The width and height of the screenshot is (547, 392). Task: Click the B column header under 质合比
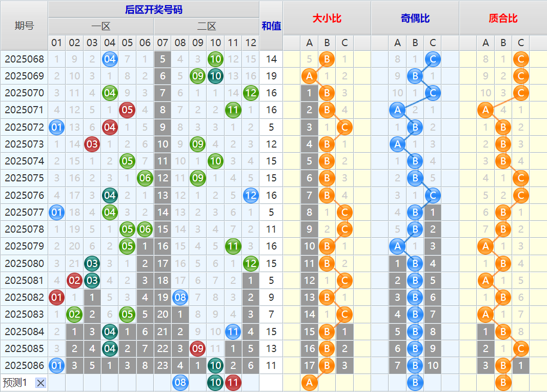pos(503,43)
